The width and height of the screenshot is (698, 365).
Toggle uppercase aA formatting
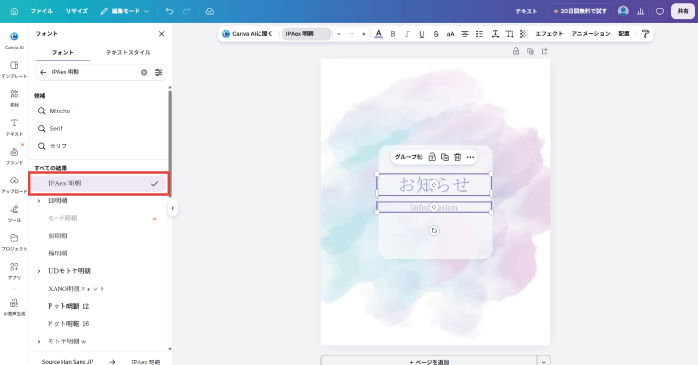coord(450,34)
